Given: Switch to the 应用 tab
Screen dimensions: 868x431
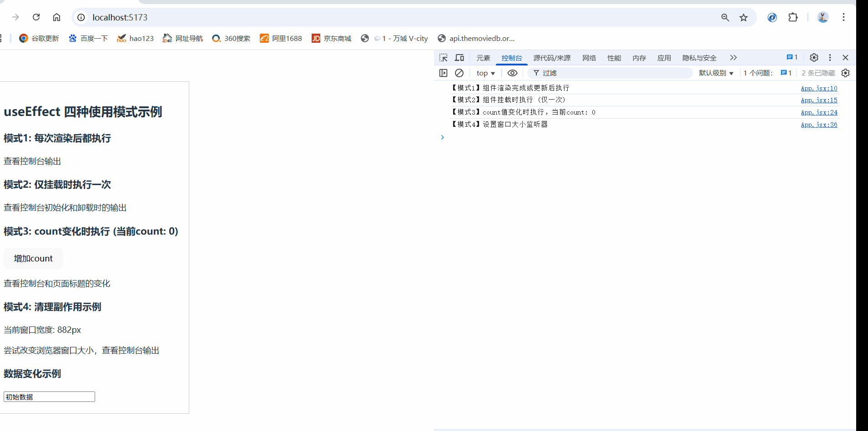Looking at the screenshot, I should (664, 58).
